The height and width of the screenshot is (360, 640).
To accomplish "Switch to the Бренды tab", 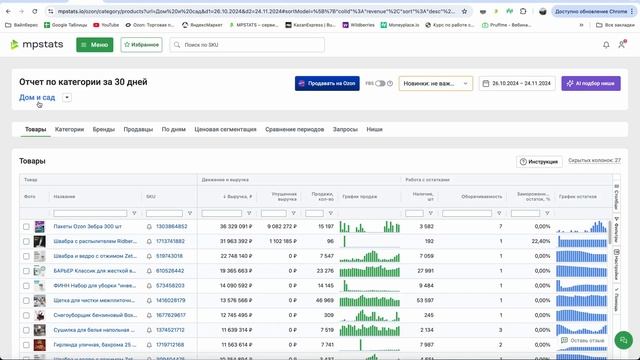I will coord(104,129).
